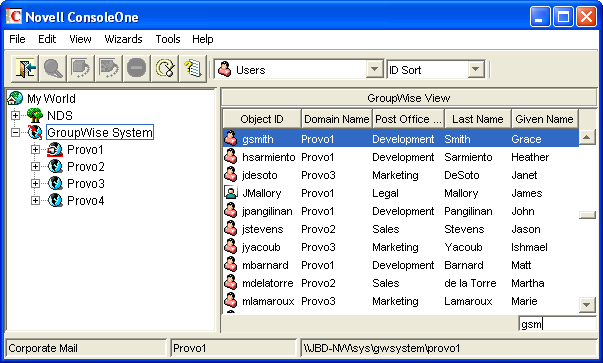Expand the NDS tree node
This screenshot has height=363, width=603.
15,115
